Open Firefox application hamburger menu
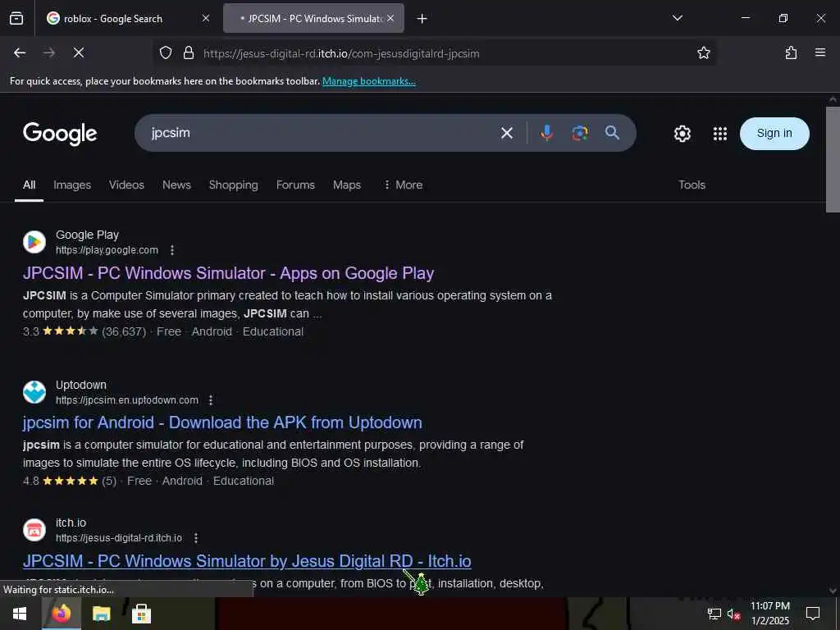 (819, 52)
